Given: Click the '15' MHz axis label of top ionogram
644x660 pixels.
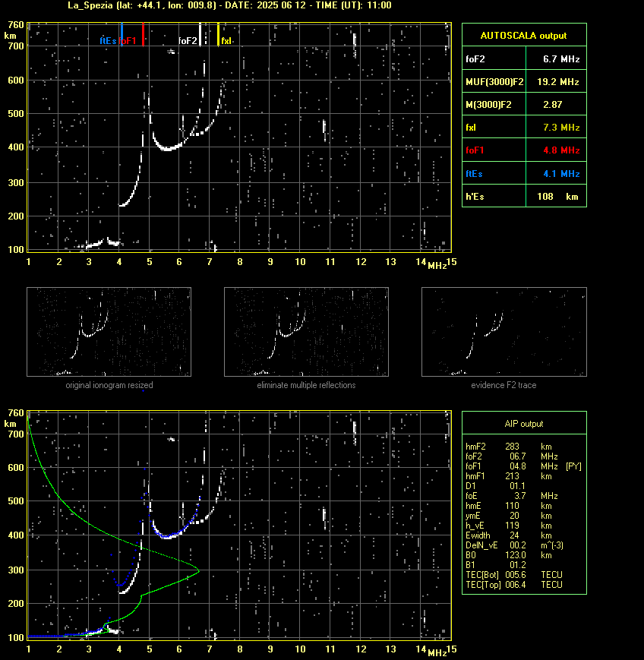Looking at the screenshot, I should click(x=452, y=262).
